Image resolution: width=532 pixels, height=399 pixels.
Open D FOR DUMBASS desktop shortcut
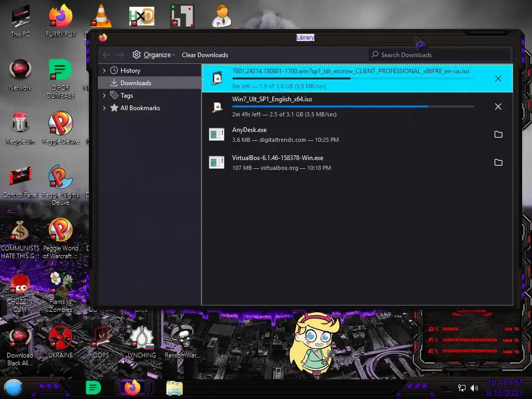[x=60, y=79]
